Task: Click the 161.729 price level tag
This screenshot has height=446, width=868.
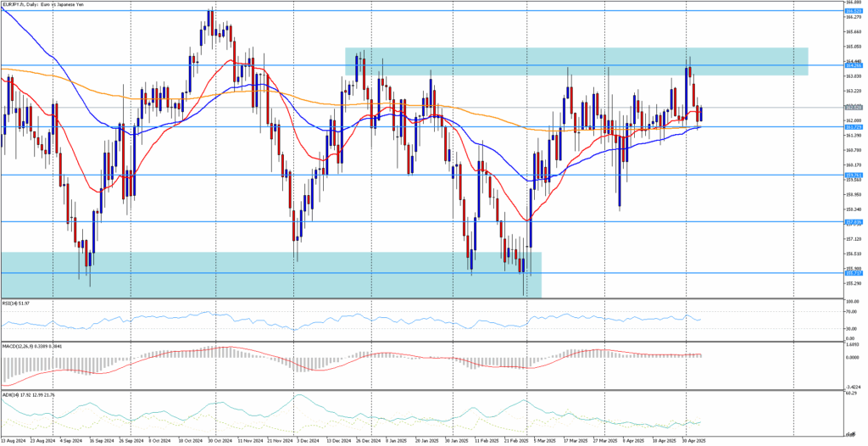Action: [x=854, y=127]
